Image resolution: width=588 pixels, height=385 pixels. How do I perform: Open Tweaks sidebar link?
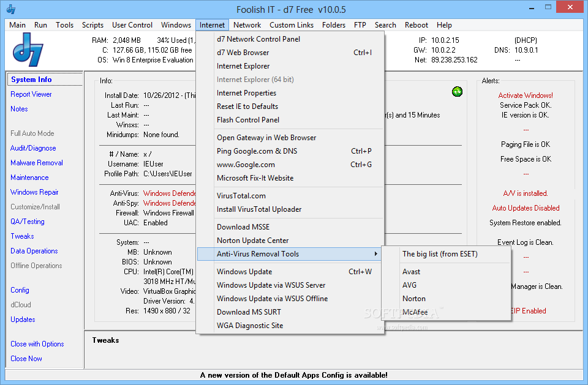22,236
